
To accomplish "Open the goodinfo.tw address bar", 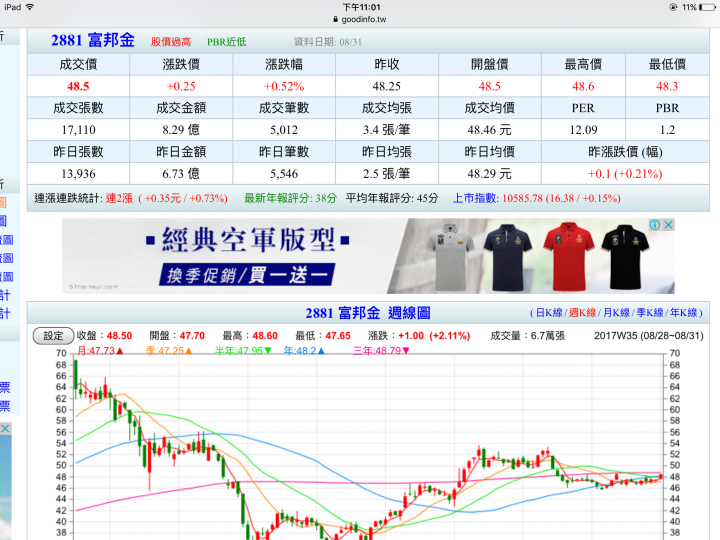I will [x=360, y=19].
